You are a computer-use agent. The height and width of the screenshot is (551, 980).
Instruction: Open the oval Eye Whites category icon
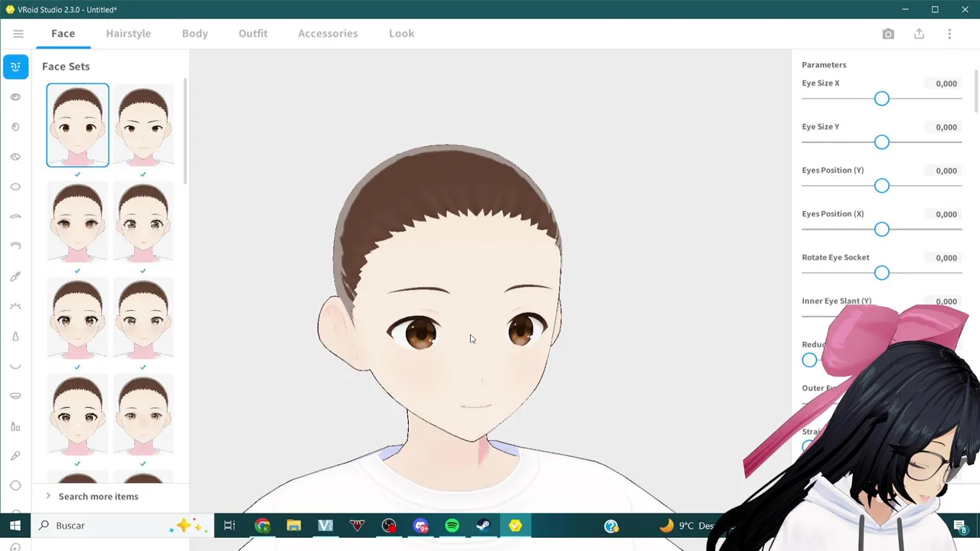[15, 187]
